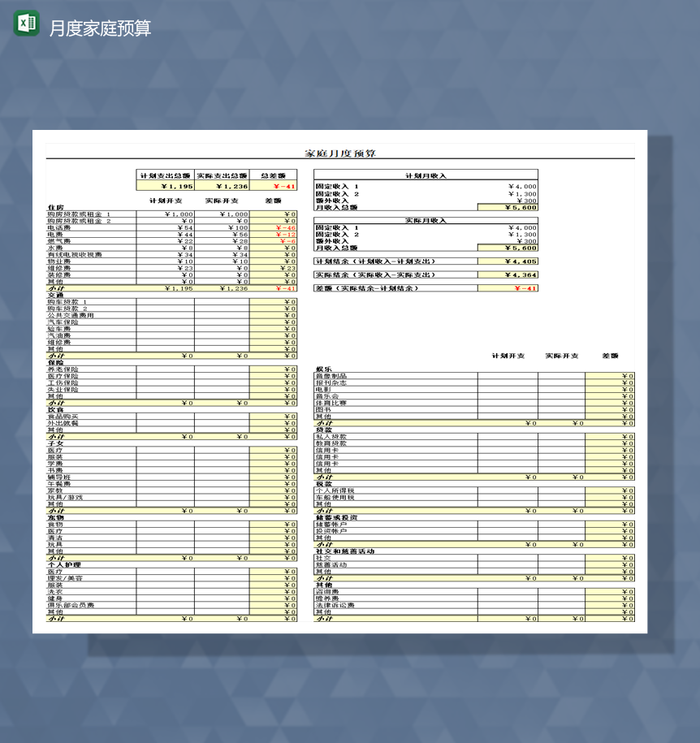
Task: Select the 家庭月度预算 title cell
Action: [x=340, y=152]
